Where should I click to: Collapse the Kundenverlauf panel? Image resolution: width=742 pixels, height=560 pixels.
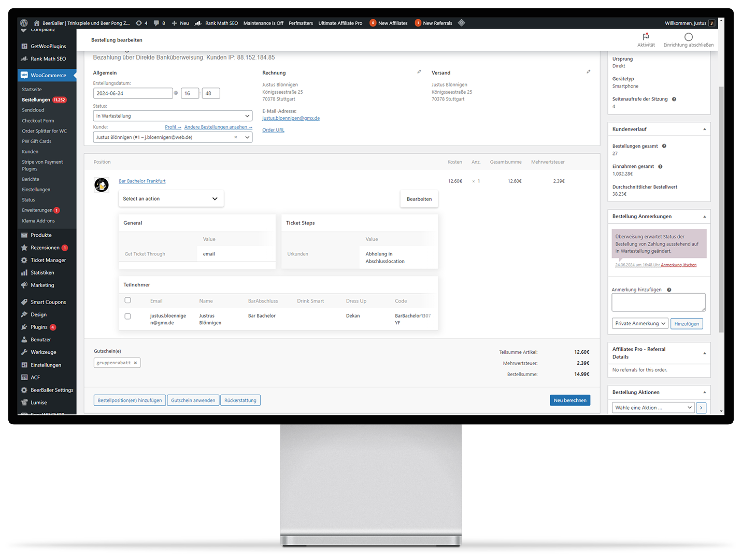coord(704,129)
